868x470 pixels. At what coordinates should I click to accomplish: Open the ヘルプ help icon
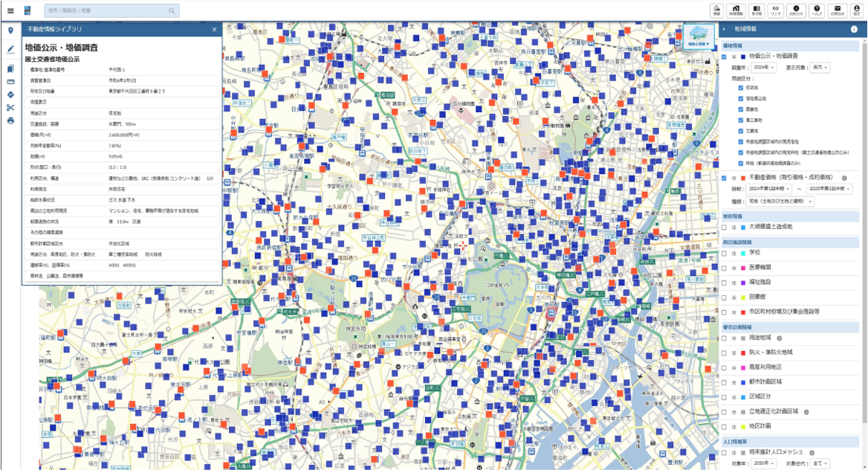(817, 10)
